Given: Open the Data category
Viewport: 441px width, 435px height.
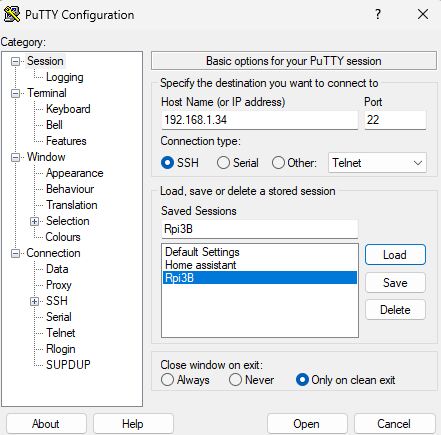Looking at the screenshot, I should click(x=57, y=269).
